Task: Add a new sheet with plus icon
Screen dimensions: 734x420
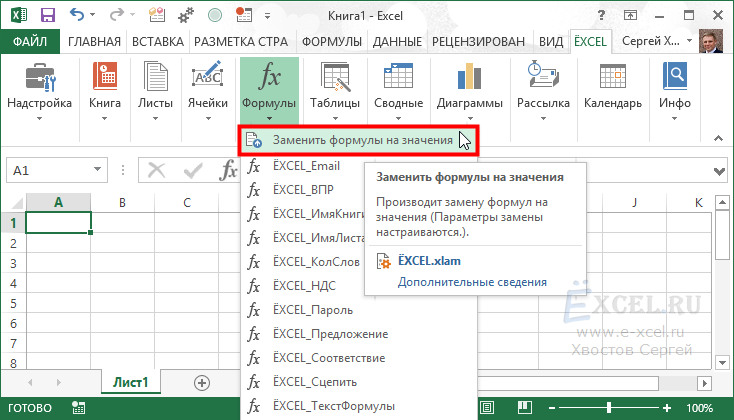Action: (x=202, y=383)
